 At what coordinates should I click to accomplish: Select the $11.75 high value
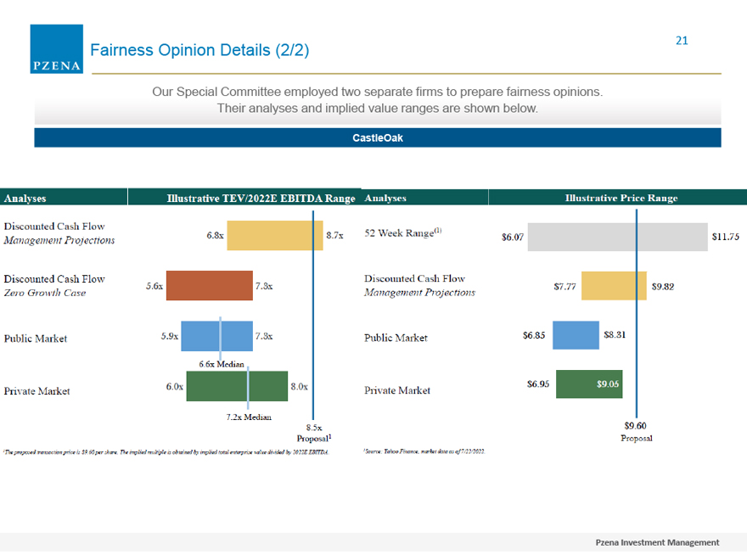[726, 237]
